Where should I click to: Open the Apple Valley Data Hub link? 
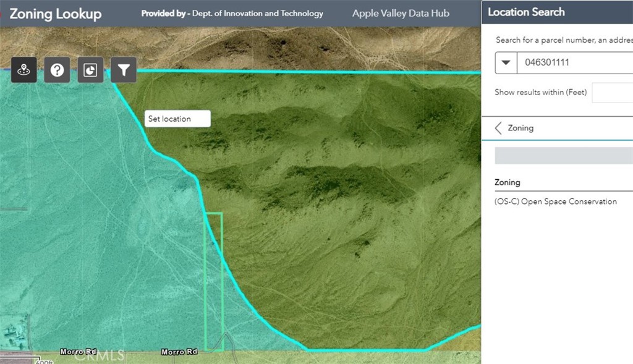point(401,14)
